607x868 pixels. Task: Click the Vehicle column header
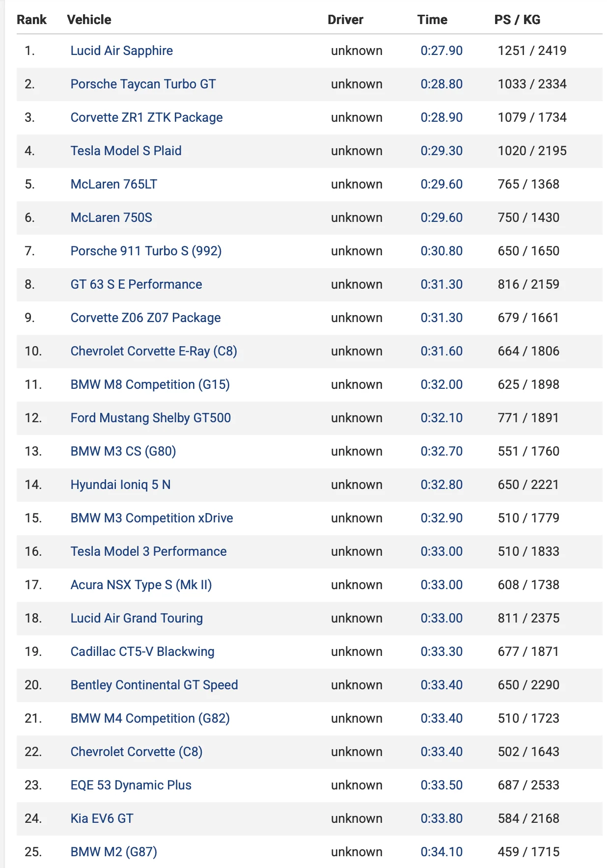89,20
